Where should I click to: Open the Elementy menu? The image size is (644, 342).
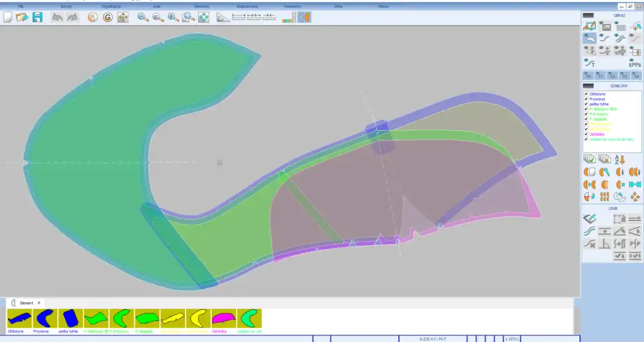[202, 6]
